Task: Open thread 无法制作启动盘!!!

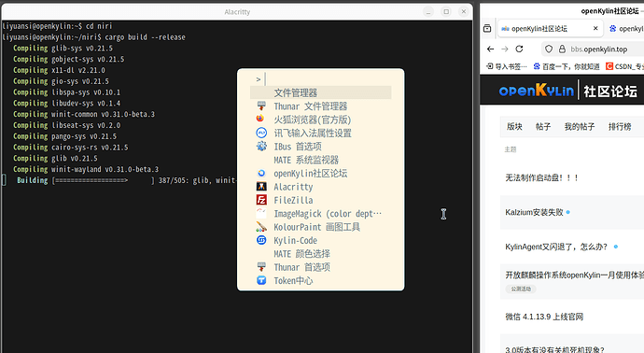Action: [541, 178]
